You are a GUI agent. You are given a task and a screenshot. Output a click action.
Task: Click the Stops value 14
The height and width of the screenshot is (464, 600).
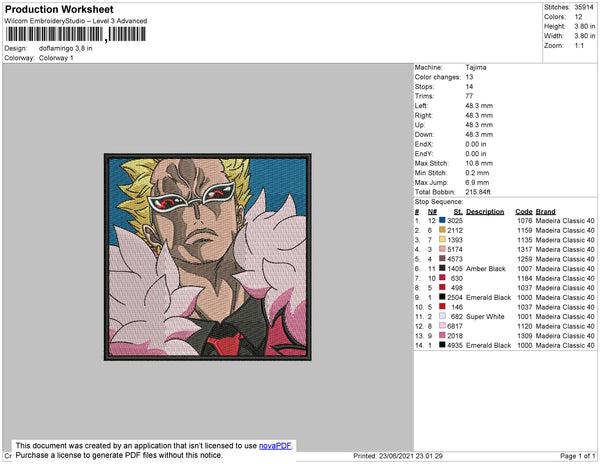[x=470, y=86]
